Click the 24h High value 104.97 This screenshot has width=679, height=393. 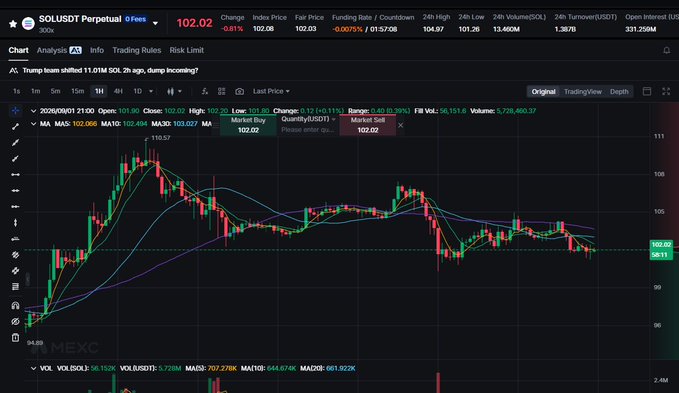(x=433, y=29)
